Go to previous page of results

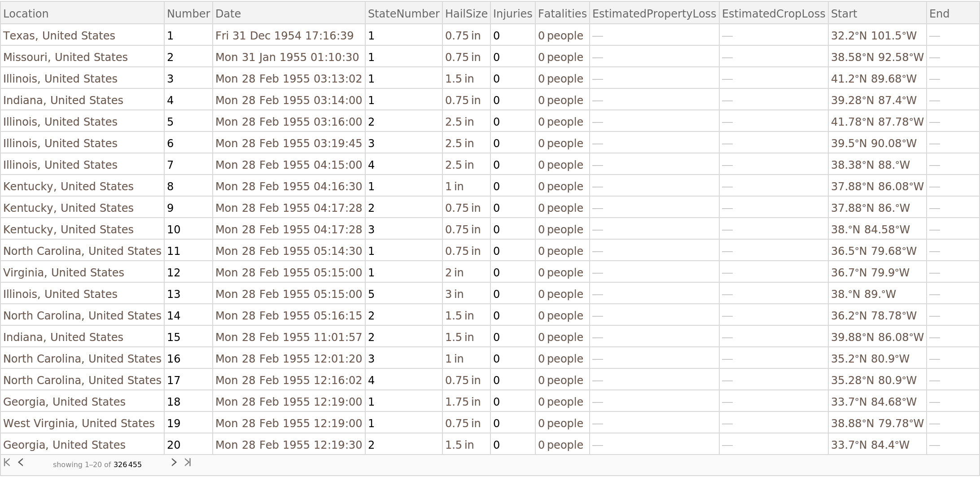point(21,463)
